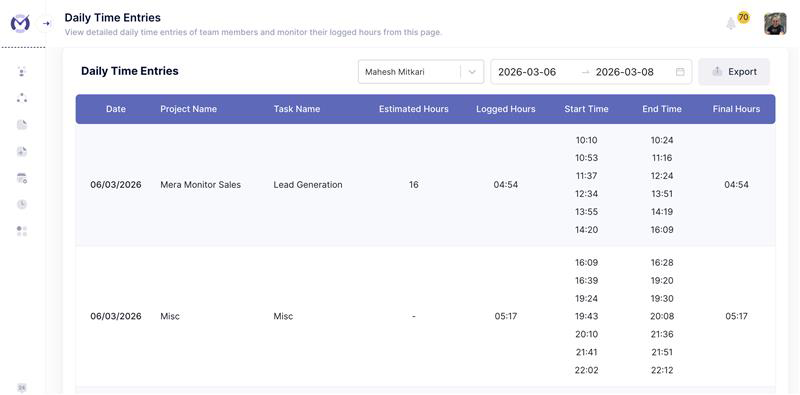Image resolution: width=800 pixels, height=395 pixels.
Task: Click the Project Name column header
Action: [188, 109]
